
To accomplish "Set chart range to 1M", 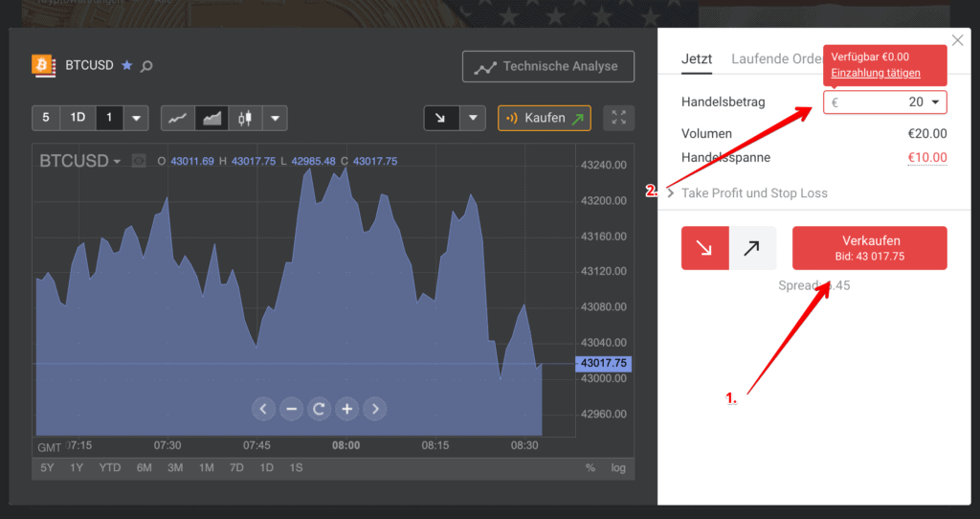I will pos(206,467).
